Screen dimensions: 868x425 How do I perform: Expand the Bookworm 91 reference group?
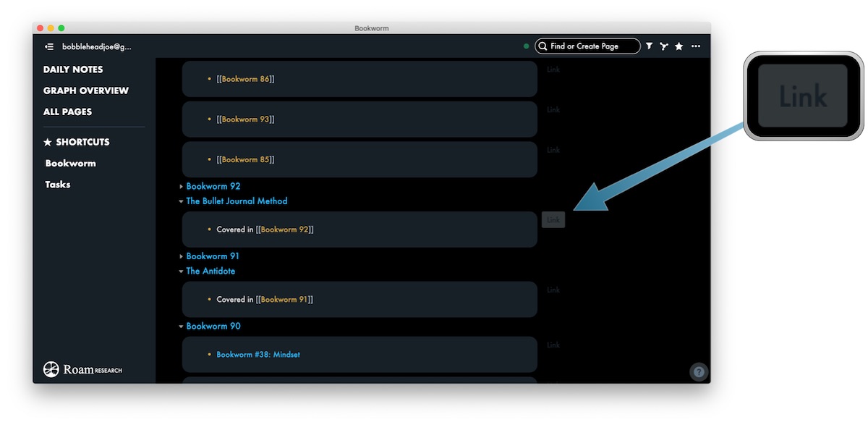point(182,256)
